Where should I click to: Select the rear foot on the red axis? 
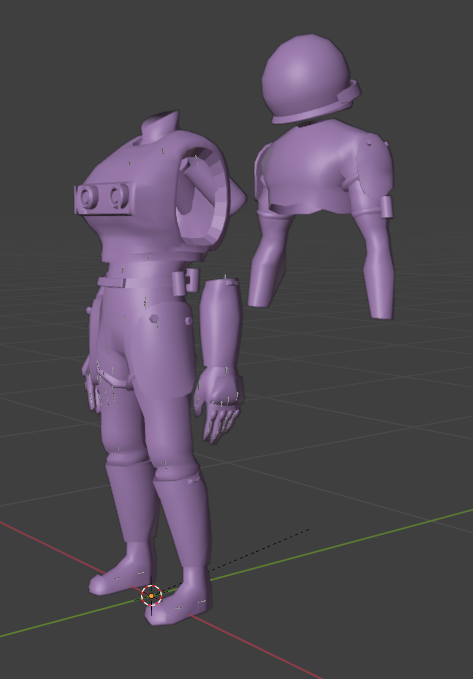tap(121, 571)
